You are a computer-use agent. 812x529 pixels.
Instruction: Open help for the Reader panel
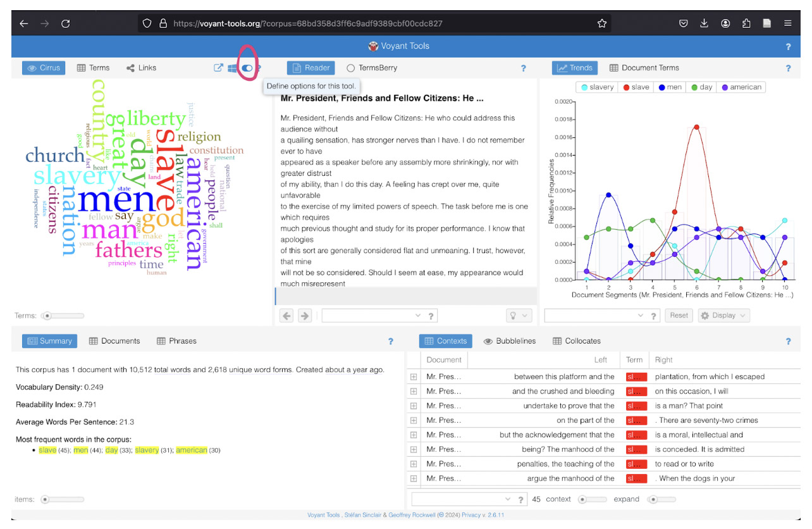(x=523, y=68)
